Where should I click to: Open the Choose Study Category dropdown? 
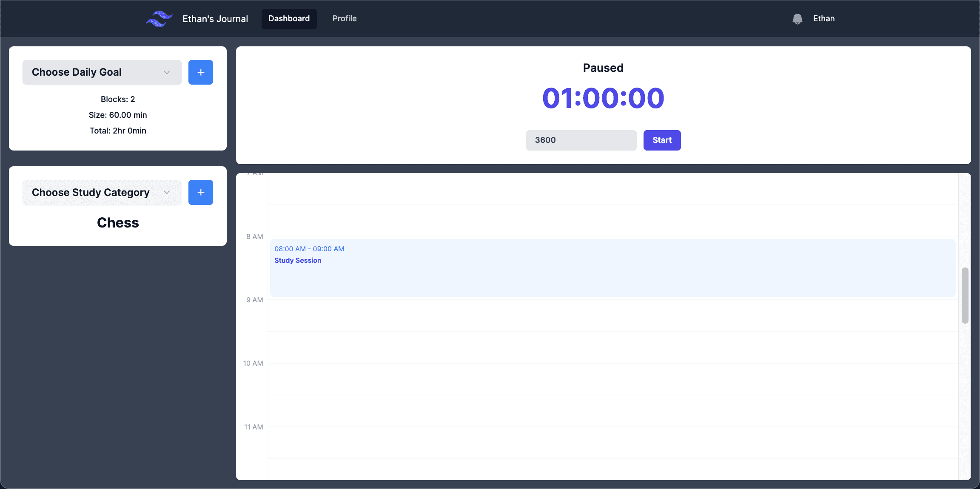tap(102, 192)
